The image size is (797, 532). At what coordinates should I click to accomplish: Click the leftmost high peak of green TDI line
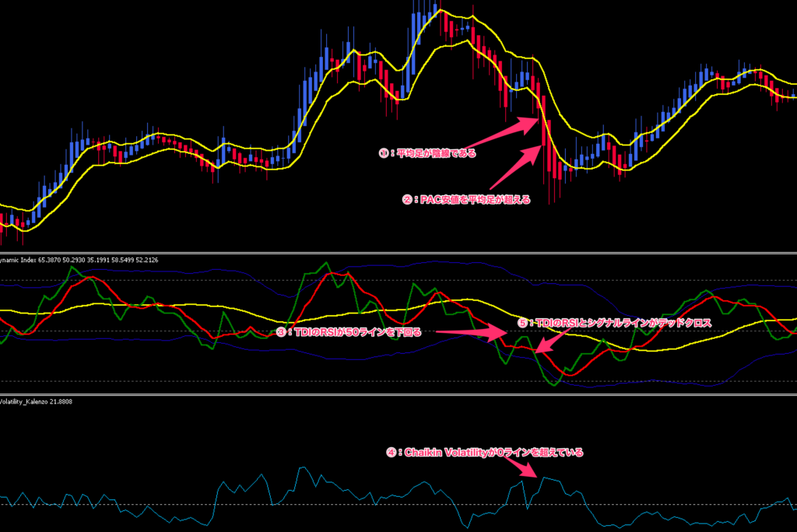click(72, 267)
